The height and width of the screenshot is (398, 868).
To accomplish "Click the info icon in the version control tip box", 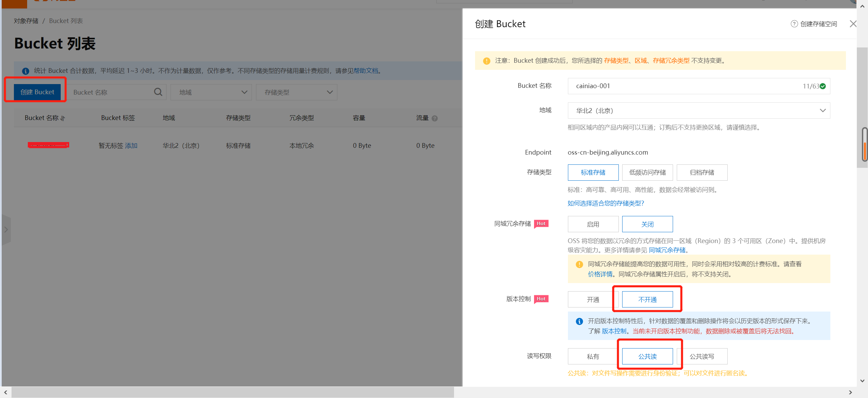I will click(x=579, y=321).
